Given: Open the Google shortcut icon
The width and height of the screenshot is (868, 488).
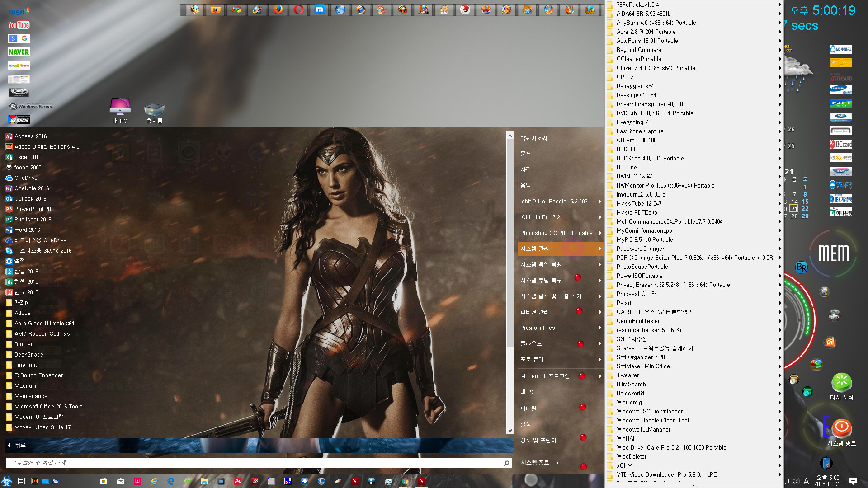Looking at the screenshot, I should (19, 38).
